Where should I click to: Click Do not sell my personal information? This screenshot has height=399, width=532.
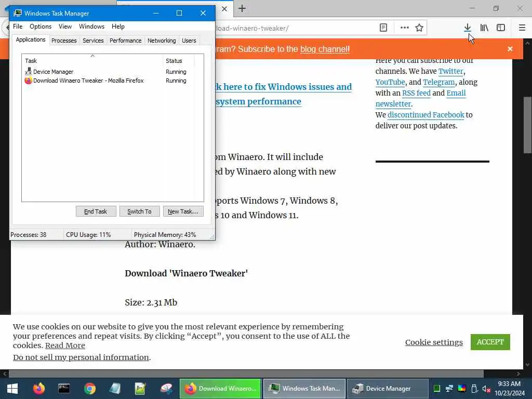point(81,357)
